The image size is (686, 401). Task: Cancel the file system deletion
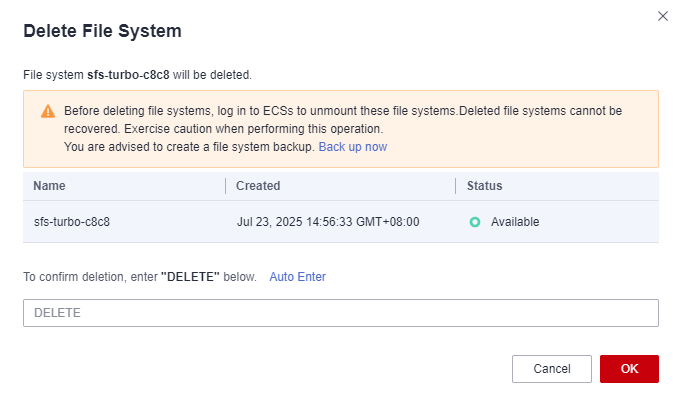552,369
